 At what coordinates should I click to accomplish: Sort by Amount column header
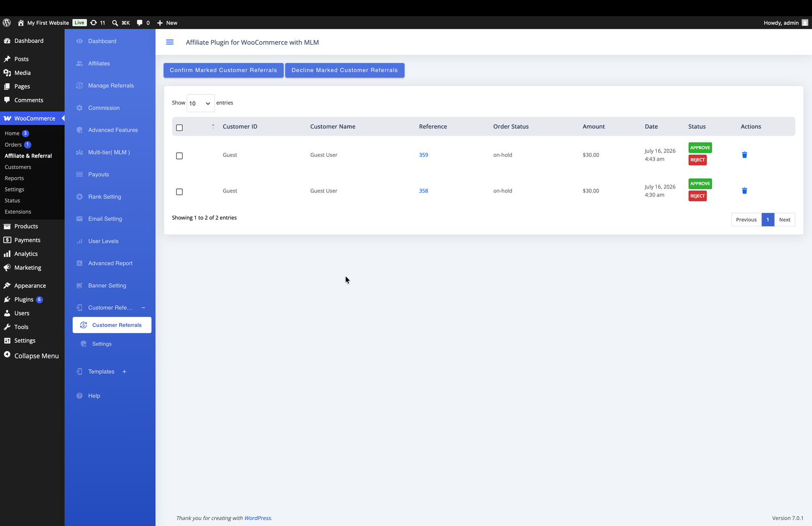(594, 126)
